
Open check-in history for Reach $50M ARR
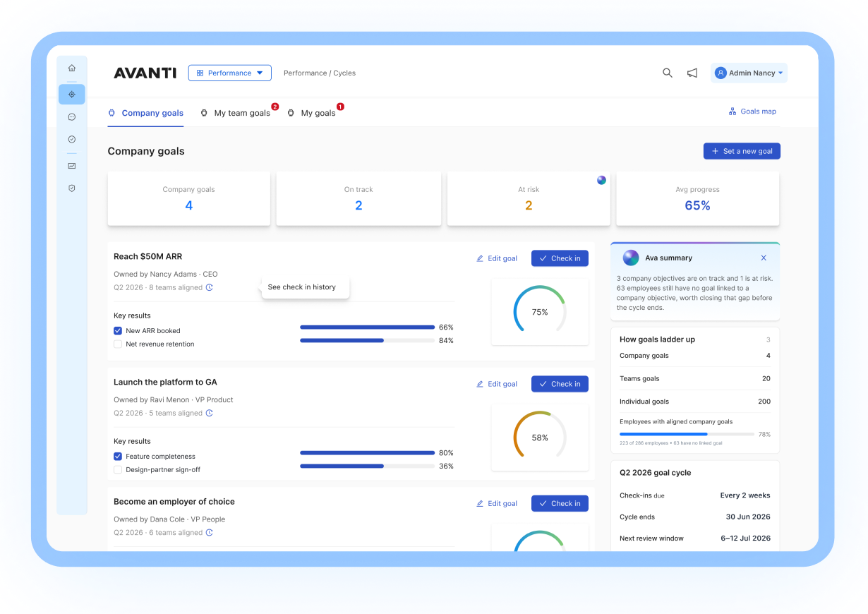click(x=210, y=287)
